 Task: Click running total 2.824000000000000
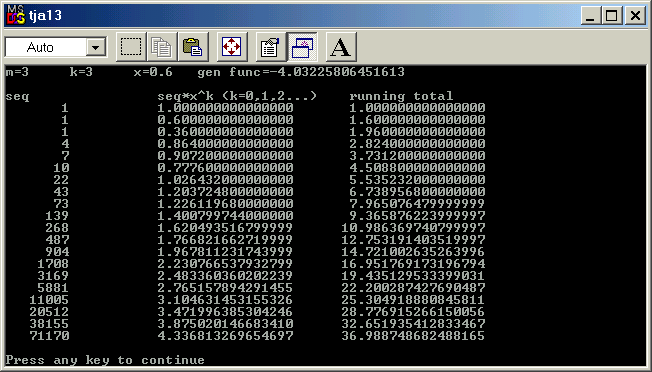417,144
